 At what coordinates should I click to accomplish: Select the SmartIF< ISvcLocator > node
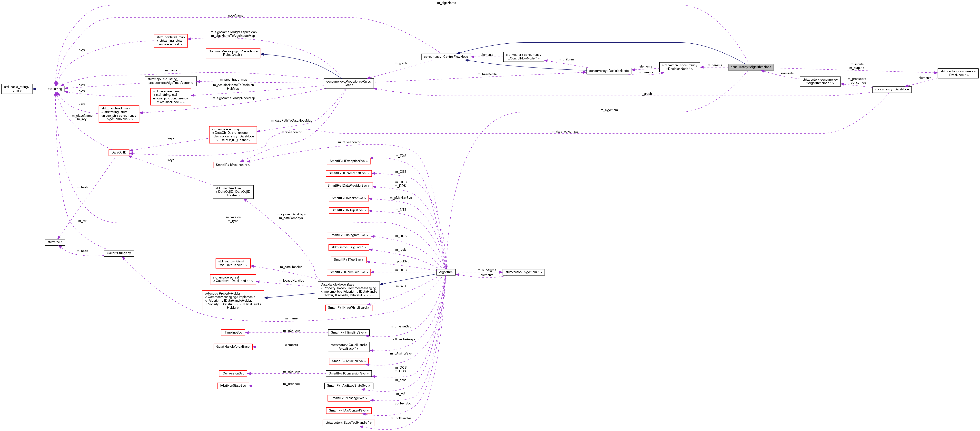click(x=233, y=165)
